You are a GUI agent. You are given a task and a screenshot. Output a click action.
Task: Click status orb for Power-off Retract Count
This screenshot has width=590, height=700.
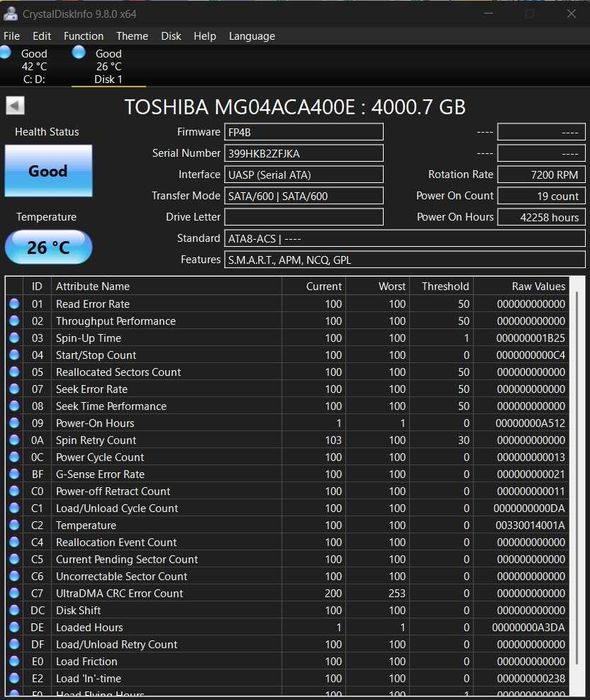pyautogui.click(x=14, y=491)
